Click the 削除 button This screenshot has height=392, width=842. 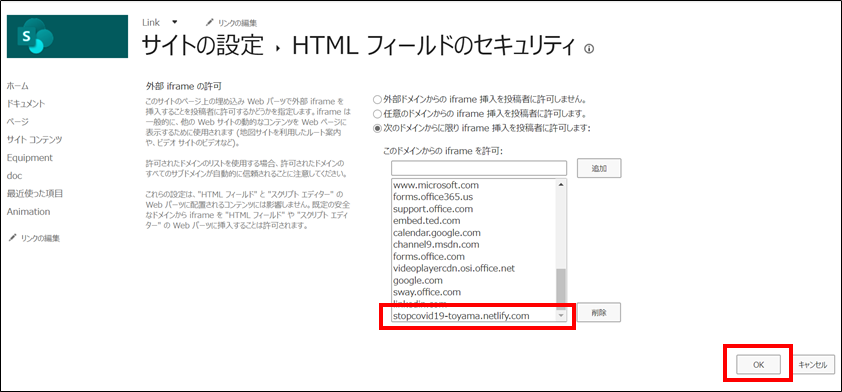pos(599,312)
